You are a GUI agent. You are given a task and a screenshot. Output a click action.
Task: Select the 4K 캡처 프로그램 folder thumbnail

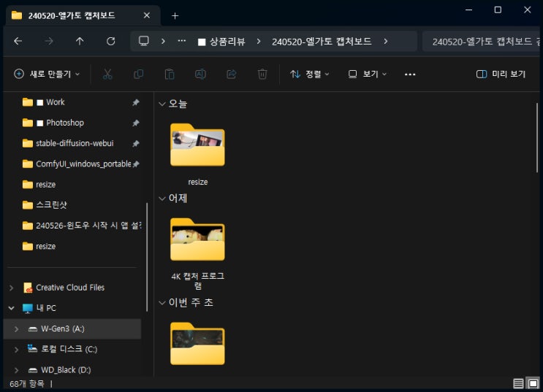point(197,239)
